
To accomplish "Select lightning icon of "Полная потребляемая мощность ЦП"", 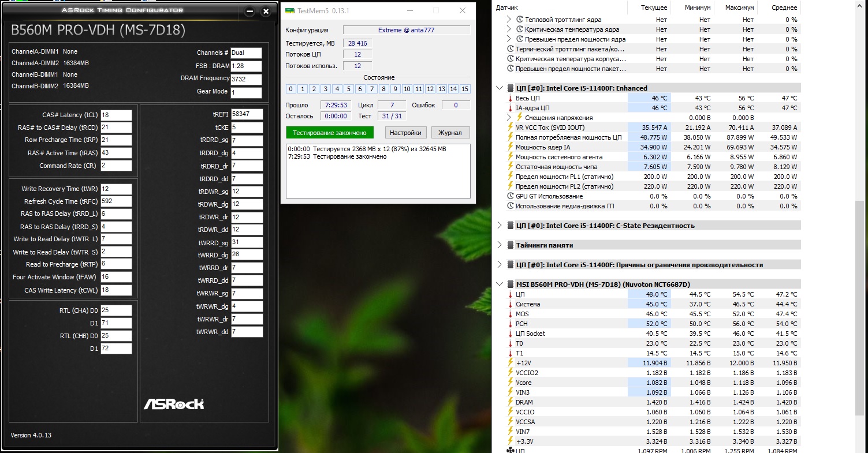I will [x=510, y=137].
